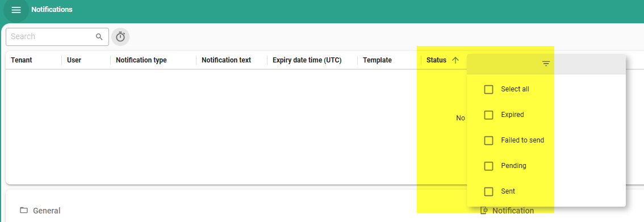This screenshot has width=644, height=222.
Task: Click the stopwatch timer icon
Action: click(x=120, y=37)
